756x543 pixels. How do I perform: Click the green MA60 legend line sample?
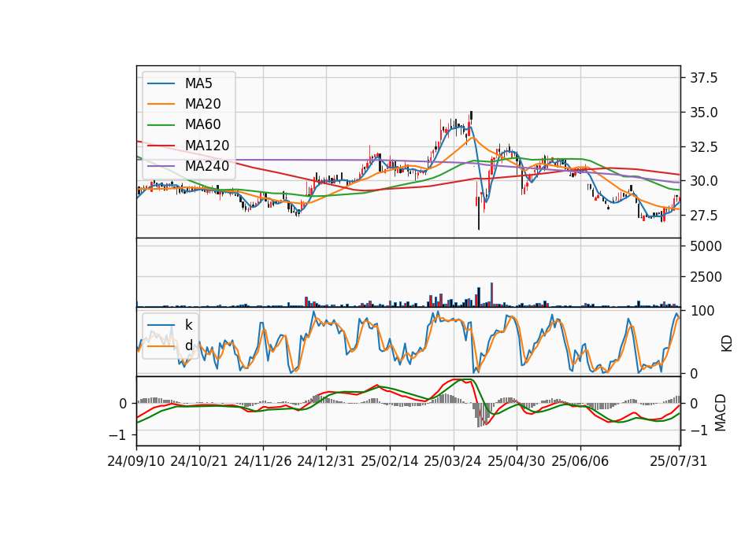click(161, 125)
